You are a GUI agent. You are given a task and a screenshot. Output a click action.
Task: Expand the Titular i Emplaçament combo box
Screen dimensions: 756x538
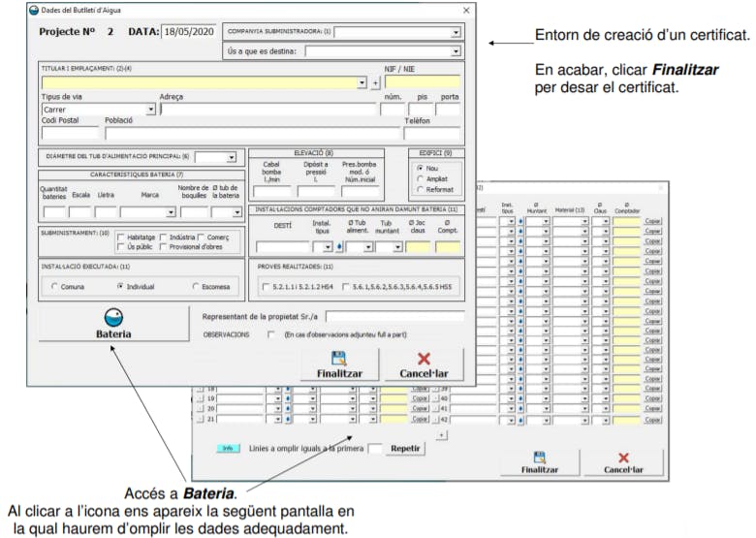[362, 83]
